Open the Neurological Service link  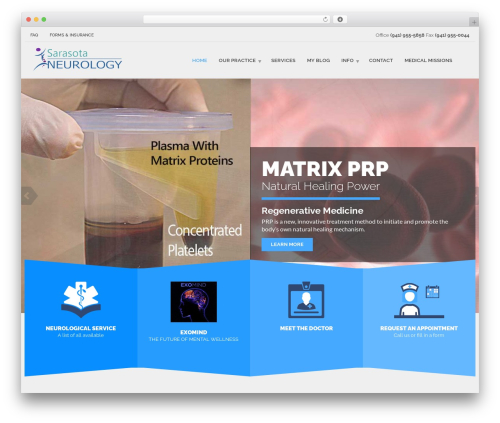(x=81, y=328)
